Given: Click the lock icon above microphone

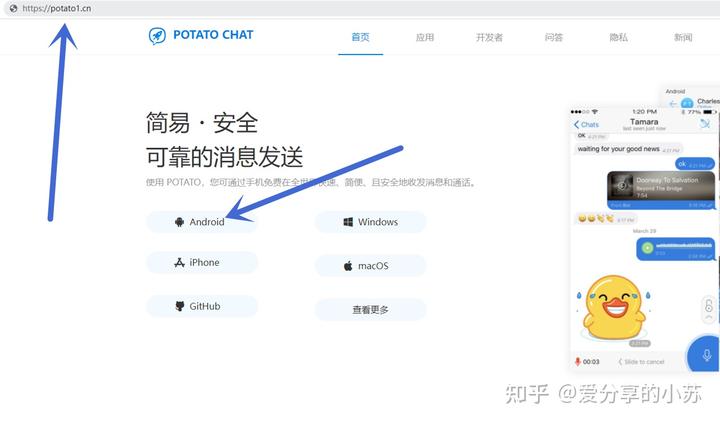Looking at the screenshot, I should point(709,305).
